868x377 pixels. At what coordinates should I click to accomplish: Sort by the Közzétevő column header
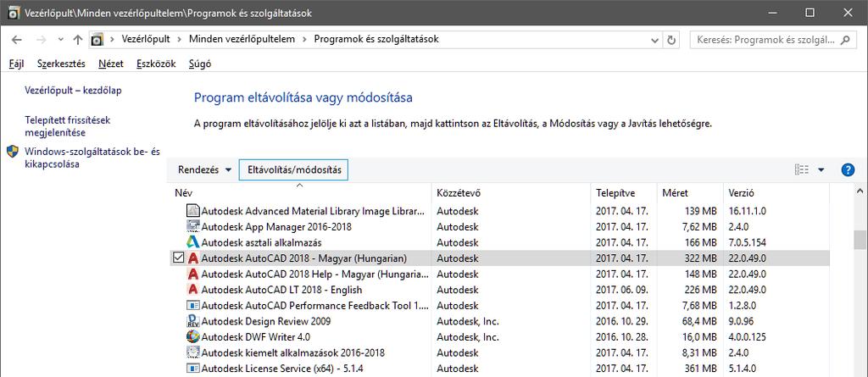point(511,193)
